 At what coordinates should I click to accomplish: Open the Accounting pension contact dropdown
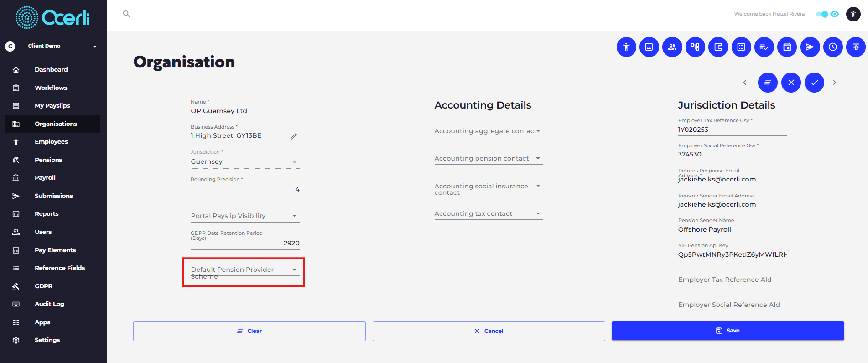tap(489, 159)
